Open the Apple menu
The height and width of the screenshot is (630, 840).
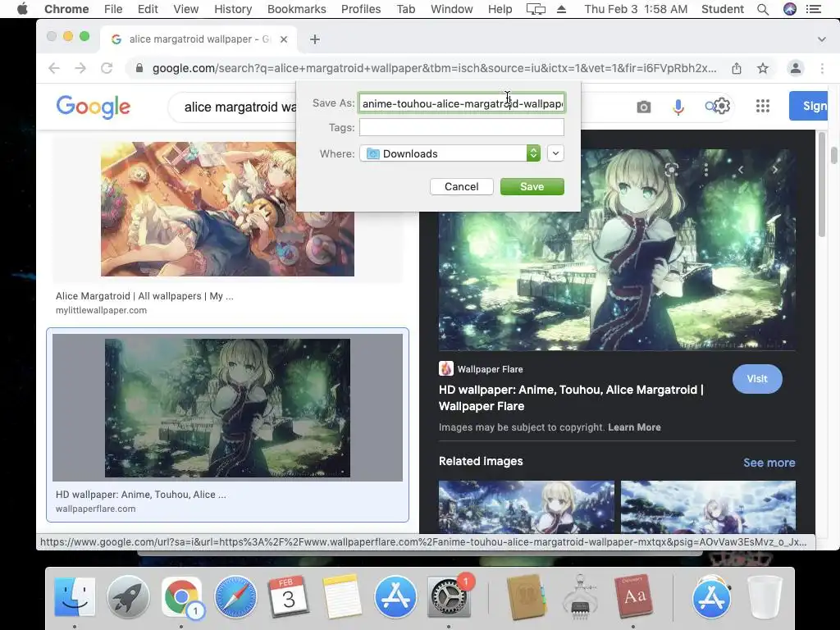coord(22,9)
